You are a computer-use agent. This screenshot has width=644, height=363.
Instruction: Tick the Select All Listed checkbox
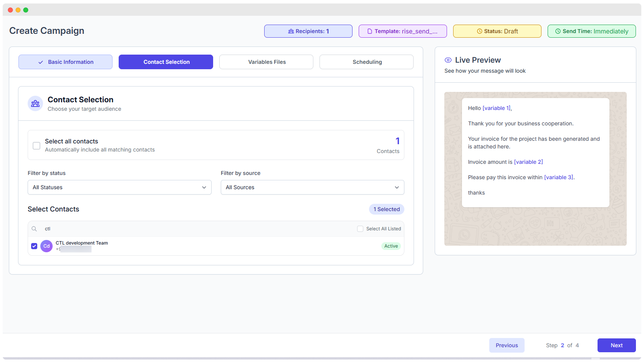tap(360, 229)
